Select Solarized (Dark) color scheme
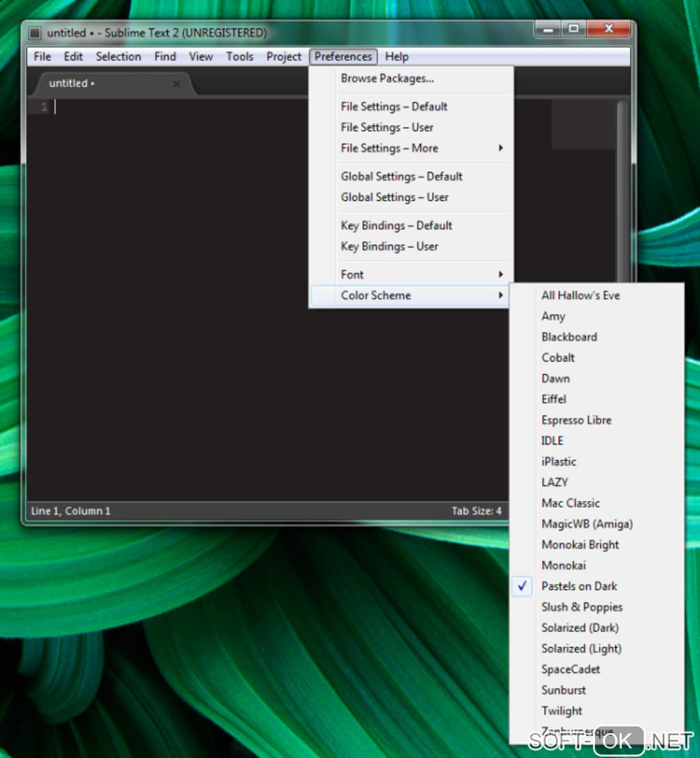Screen dimensions: 700x758 pos(596,628)
